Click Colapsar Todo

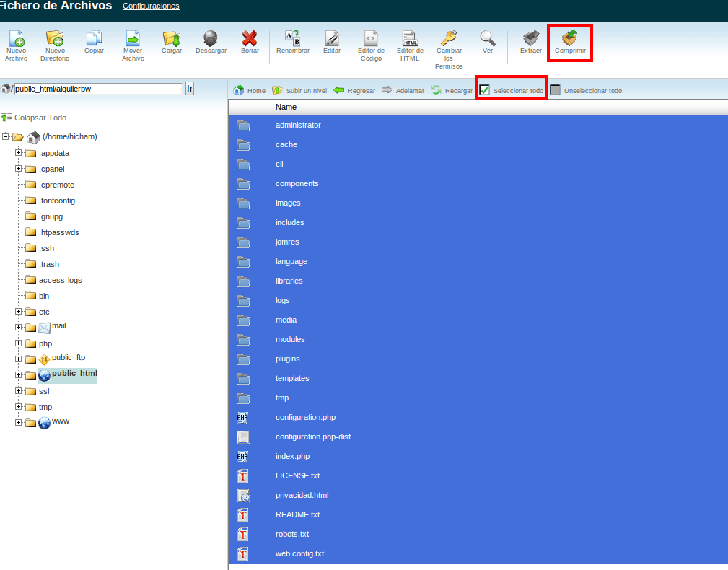click(35, 118)
